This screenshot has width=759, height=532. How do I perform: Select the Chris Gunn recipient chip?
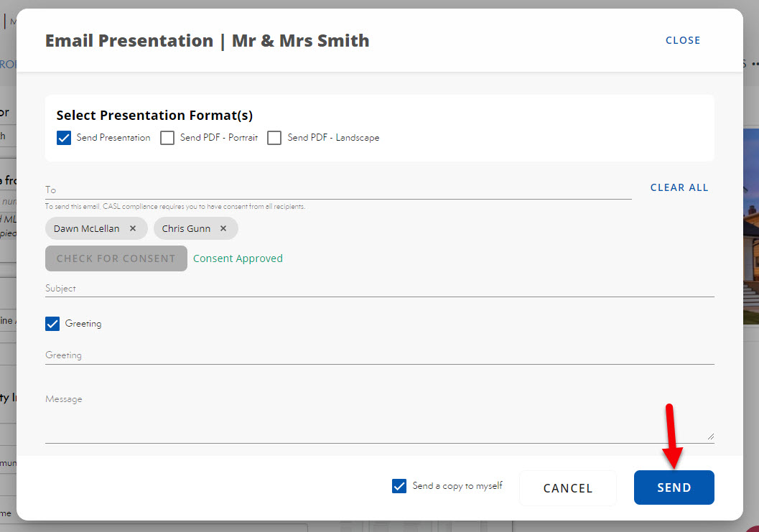[186, 229]
